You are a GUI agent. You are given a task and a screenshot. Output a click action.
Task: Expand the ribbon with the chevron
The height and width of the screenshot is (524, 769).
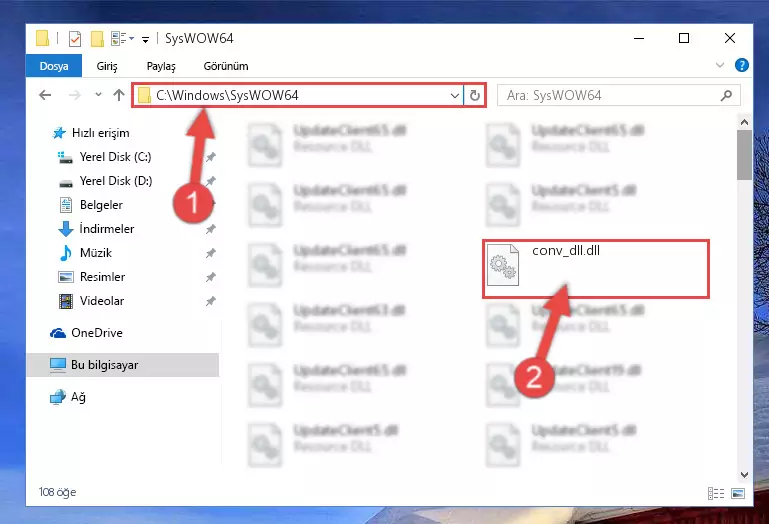coord(719,65)
